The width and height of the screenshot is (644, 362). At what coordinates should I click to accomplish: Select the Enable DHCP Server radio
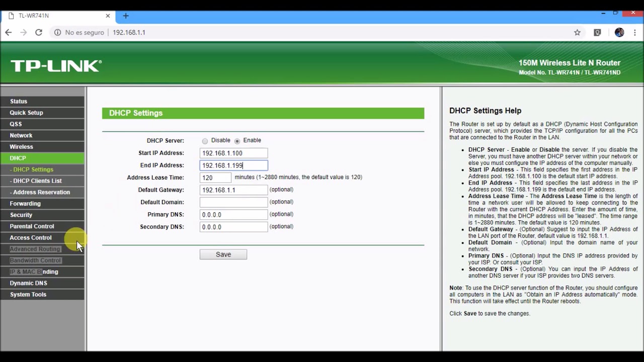pyautogui.click(x=237, y=141)
